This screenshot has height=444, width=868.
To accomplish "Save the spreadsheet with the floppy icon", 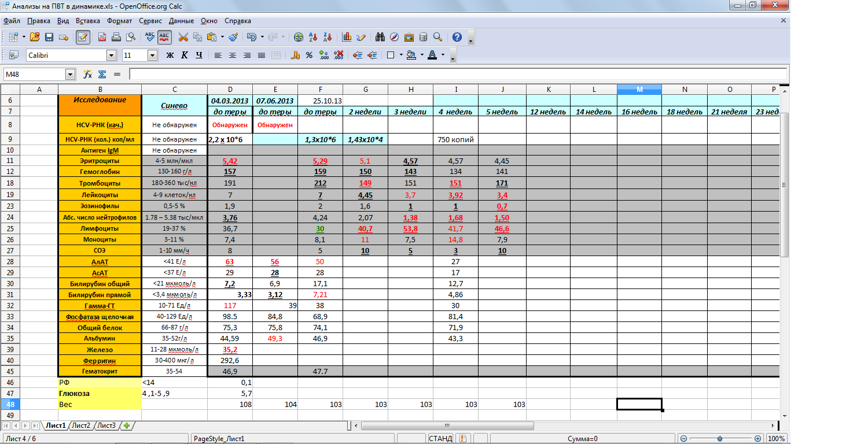I will pos(49,37).
